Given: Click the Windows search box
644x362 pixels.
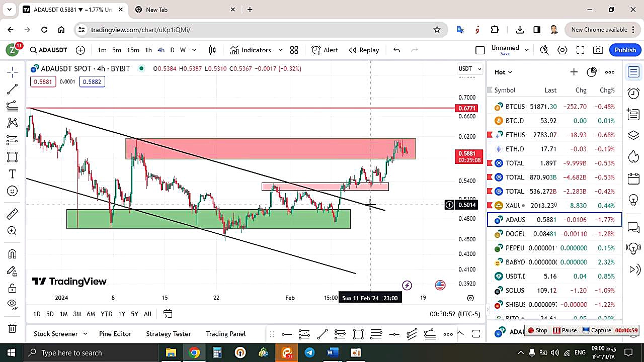Looking at the screenshot, I should [x=92, y=352].
